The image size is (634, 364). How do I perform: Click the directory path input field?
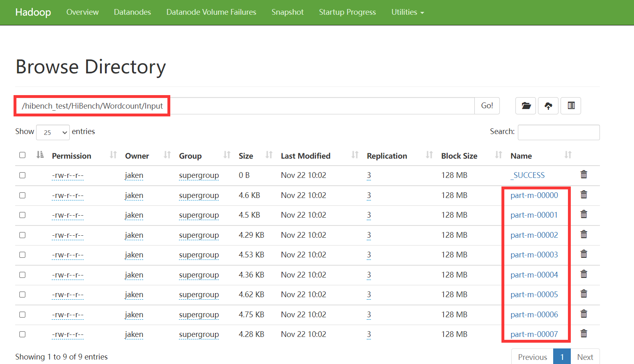coord(245,106)
